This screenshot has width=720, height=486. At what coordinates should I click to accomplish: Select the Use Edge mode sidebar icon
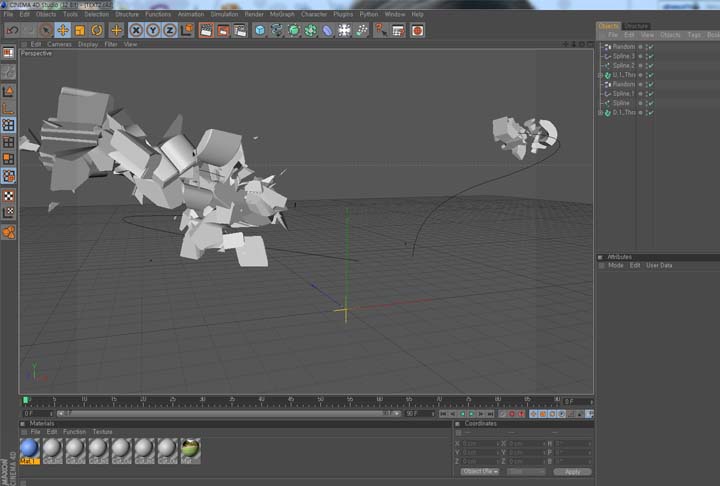[x=8, y=142]
